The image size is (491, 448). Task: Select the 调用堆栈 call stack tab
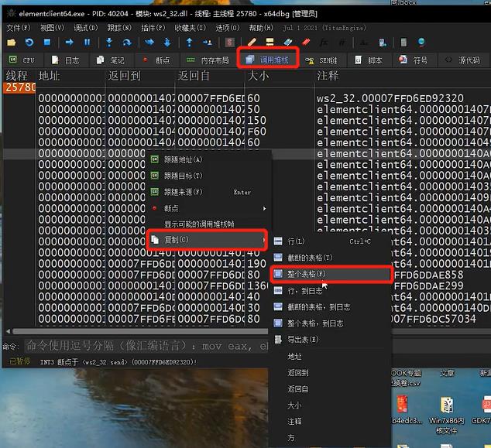coord(268,60)
